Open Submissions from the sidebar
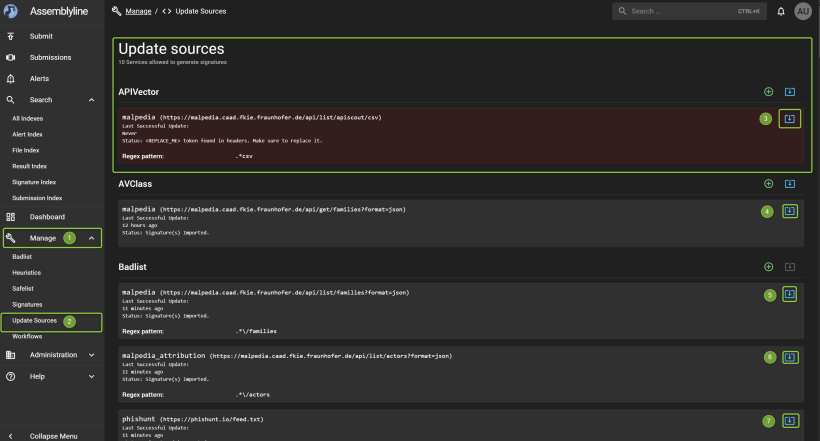 tap(50, 57)
